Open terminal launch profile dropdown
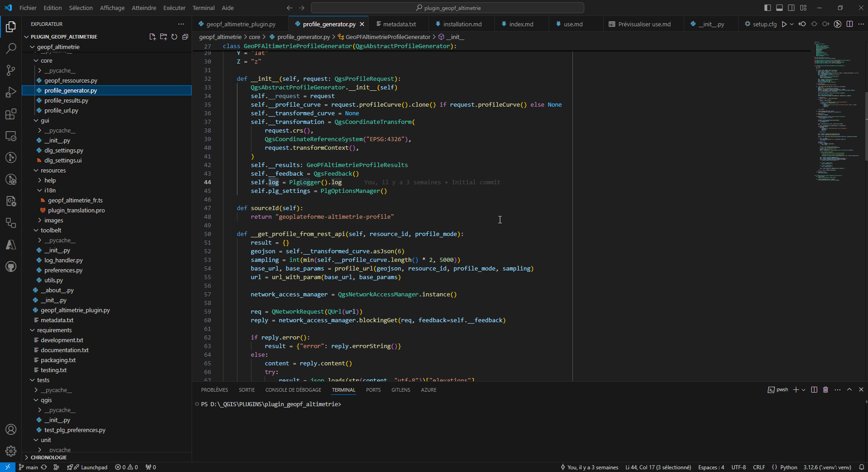868x472 pixels. [x=804, y=390]
